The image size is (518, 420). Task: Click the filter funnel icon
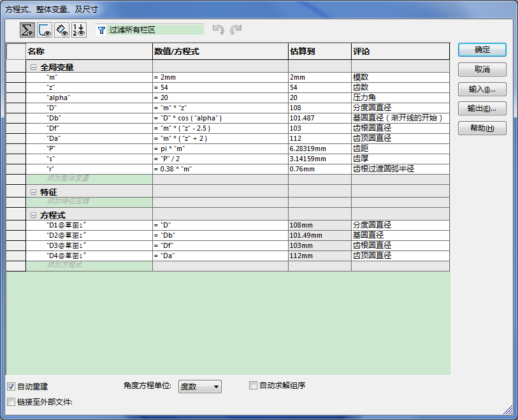[102, 30]
